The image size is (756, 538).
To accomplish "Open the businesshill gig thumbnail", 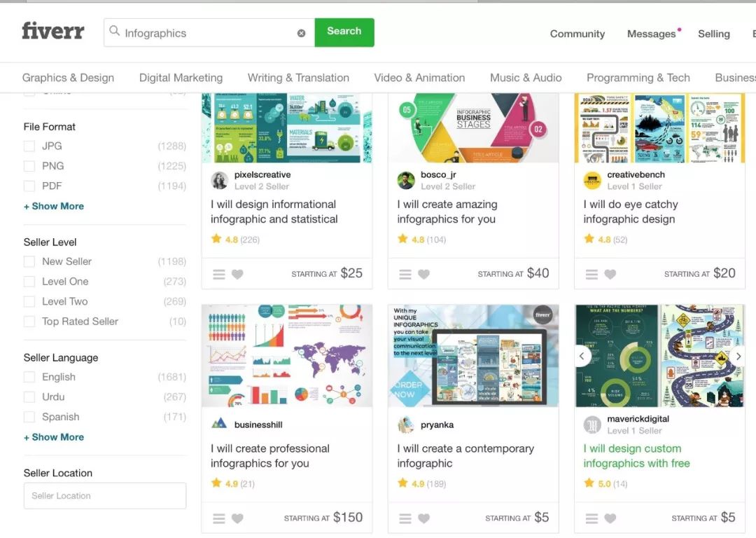I will [287, 356].
